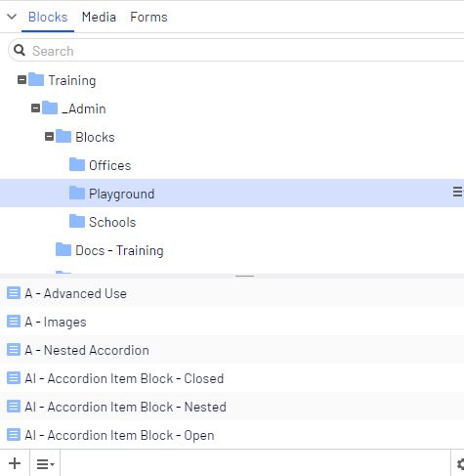Open the list options menu at bottom
This screenshot has width=464, height=476.
45,463
